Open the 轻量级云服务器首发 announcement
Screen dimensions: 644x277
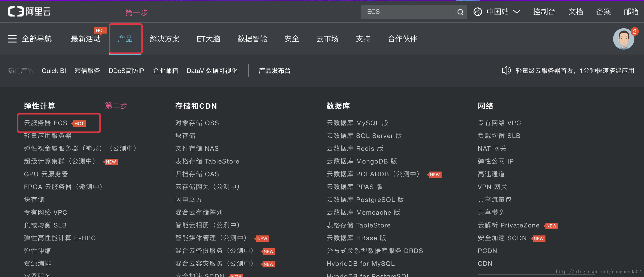(x=575, y=71)
